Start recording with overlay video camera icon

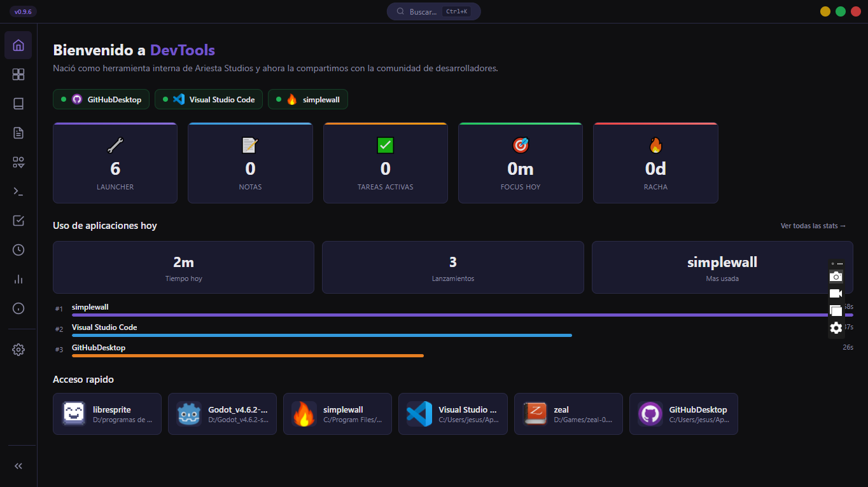point(836,293)
